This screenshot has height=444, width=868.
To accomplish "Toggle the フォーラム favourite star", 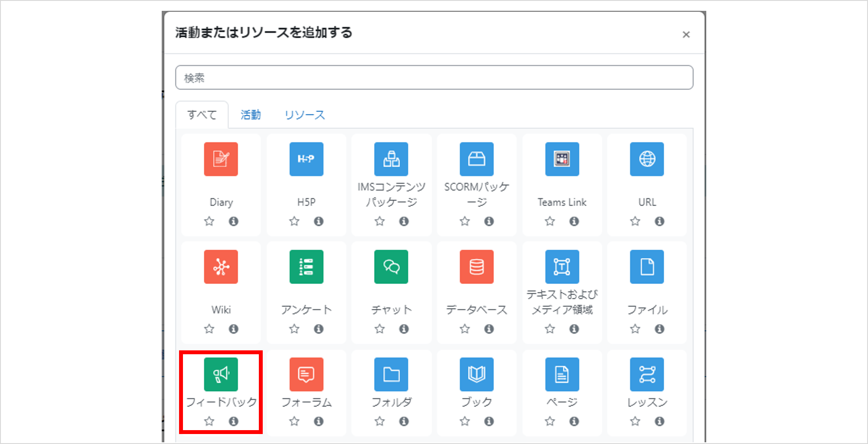I will point(294,421).
